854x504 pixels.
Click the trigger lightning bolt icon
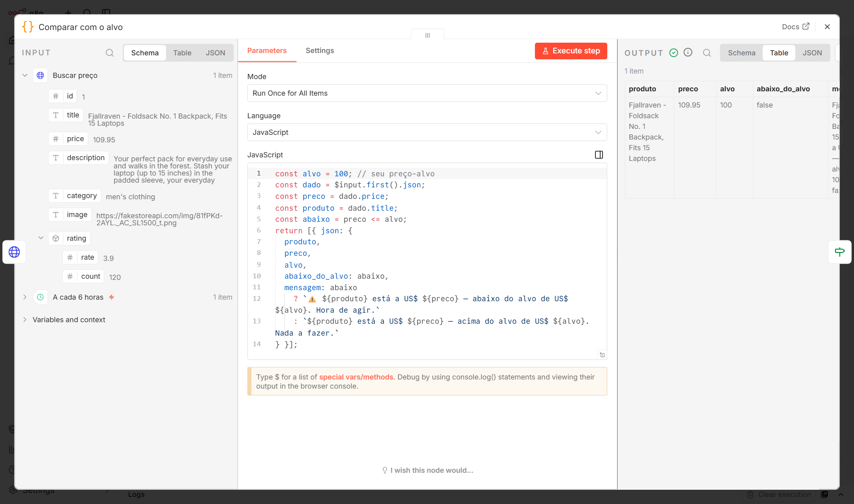112,297
